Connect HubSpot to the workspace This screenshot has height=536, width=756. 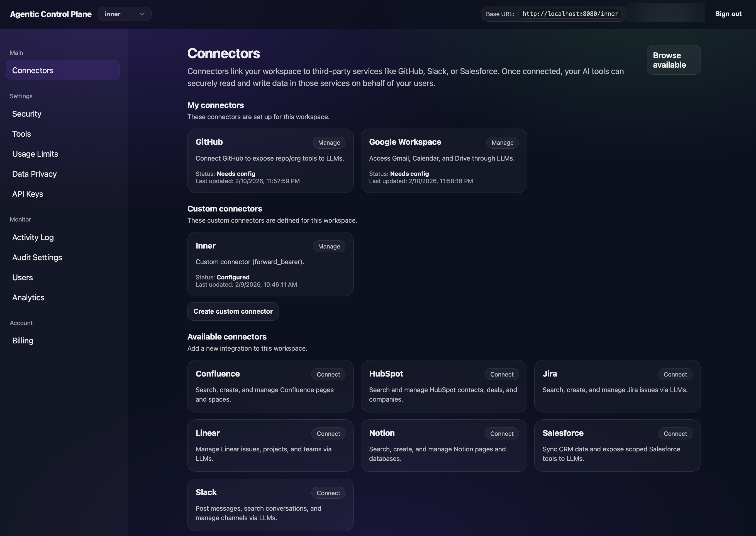point(502,374)
